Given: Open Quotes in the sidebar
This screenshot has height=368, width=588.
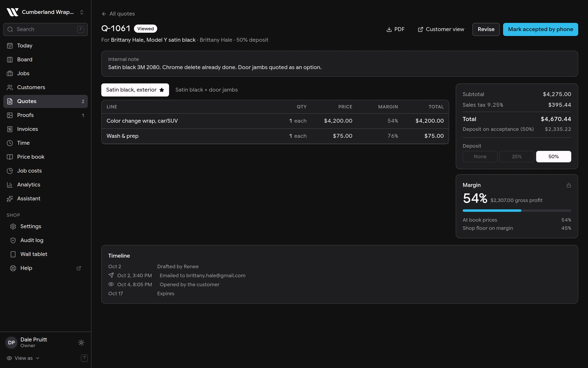Looking at the screenshot, I should click(46, 101).
